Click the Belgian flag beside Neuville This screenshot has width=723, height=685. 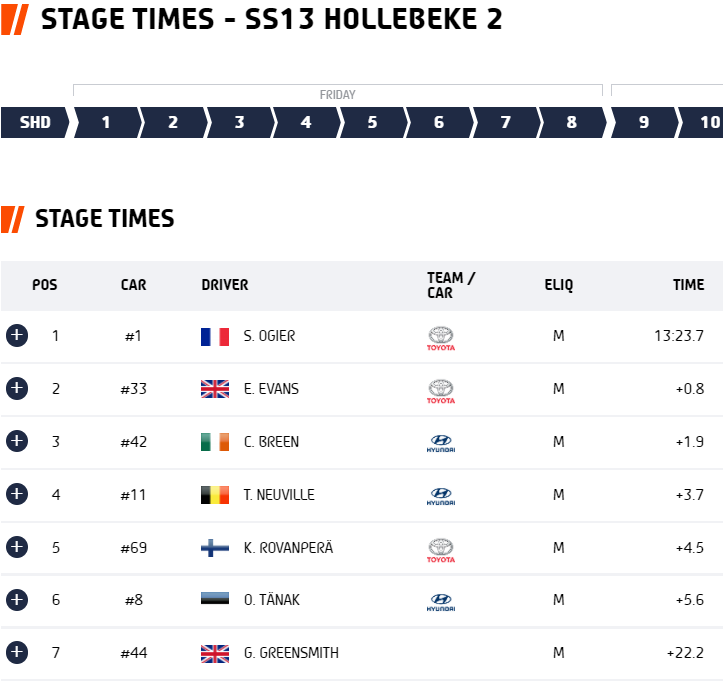[215, 495]
